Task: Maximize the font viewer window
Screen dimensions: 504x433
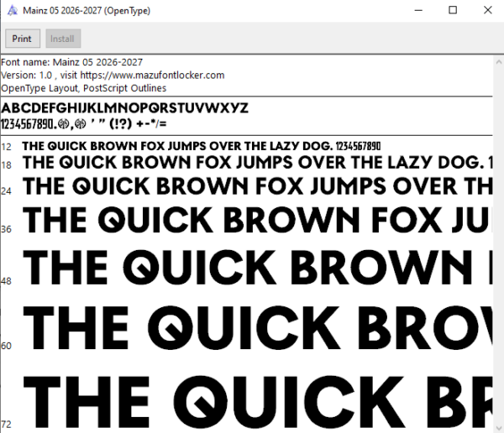Action: 453,10
